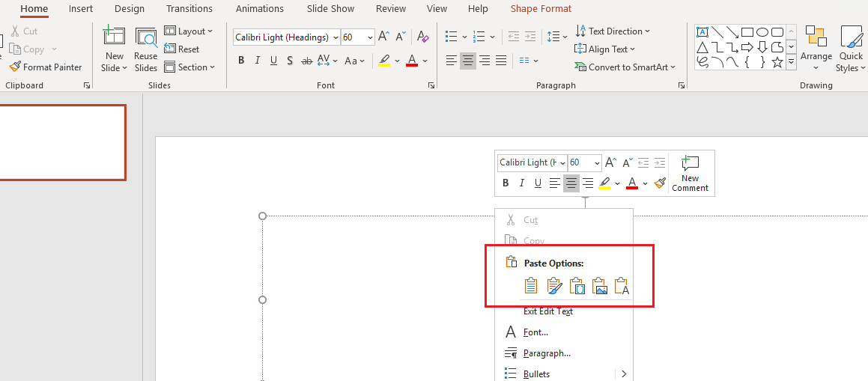868x381 pixels.
Task: Align text right in ribbon Paragraph group
Action: point(485,61)
